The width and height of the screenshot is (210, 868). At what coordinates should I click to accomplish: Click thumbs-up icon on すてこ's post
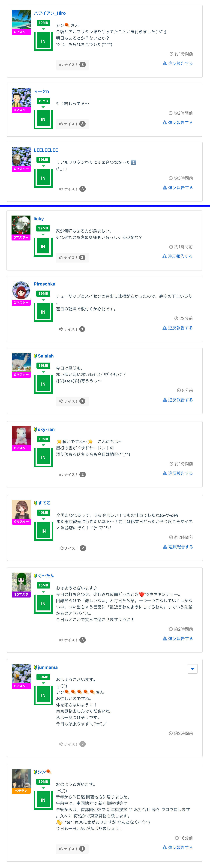point(62,548)
